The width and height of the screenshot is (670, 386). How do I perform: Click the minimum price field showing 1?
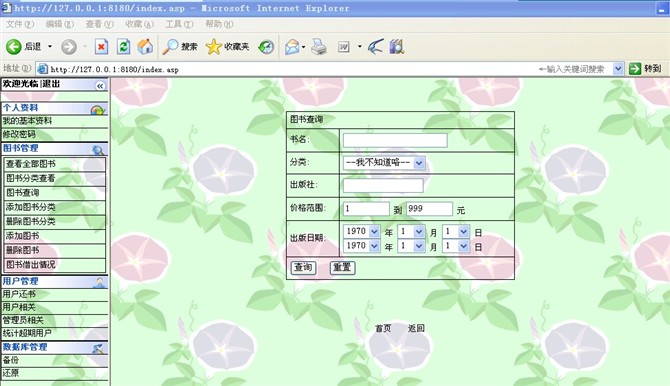(x=366, y=209)
